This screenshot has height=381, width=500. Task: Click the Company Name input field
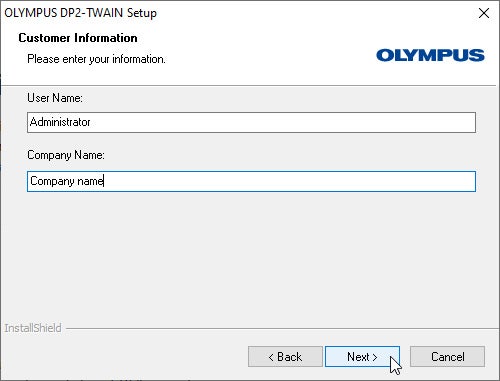251,181
